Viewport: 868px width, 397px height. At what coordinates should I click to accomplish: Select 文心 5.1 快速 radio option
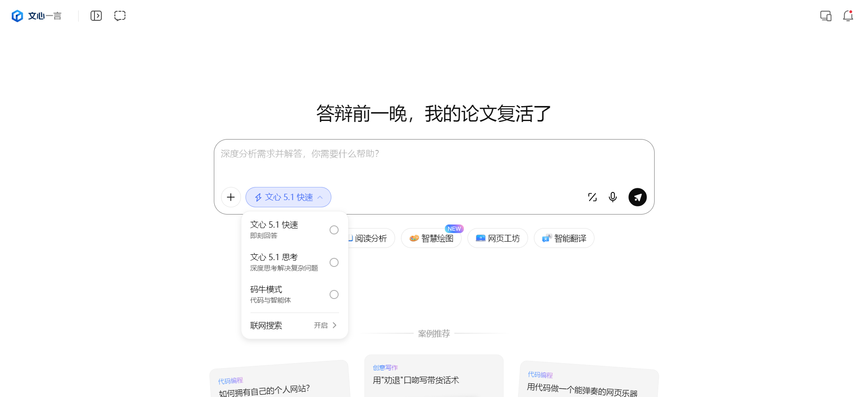[x=334, y=230]
